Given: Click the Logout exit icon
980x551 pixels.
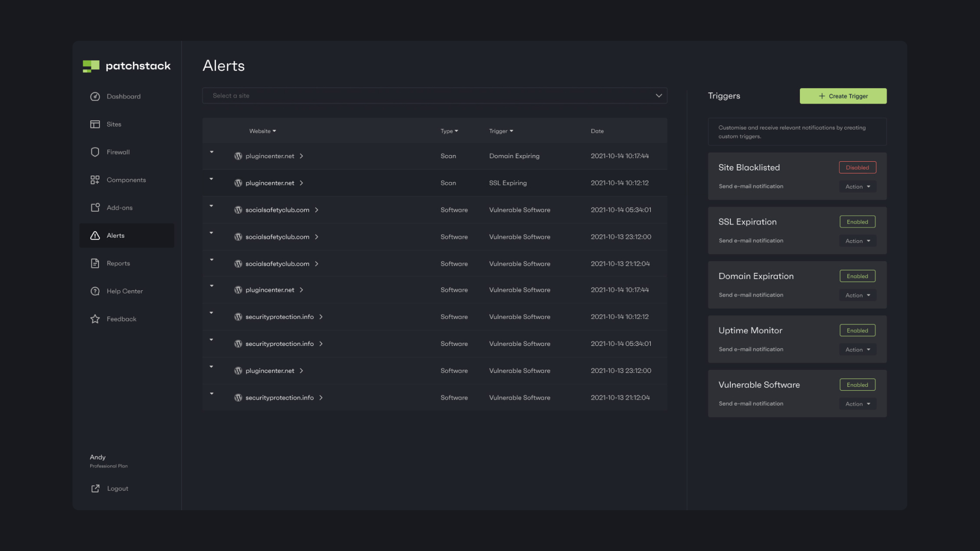Looking at the screenshot, I should tap(95, 489).
